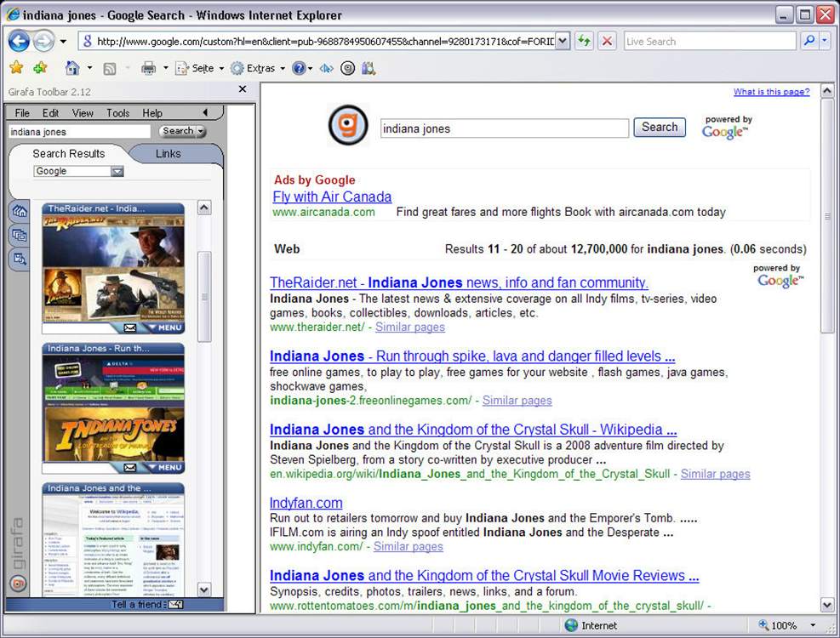Open Girafa Edit menu
This screenshot has height=638, width=840.
(x=50, y=113)
